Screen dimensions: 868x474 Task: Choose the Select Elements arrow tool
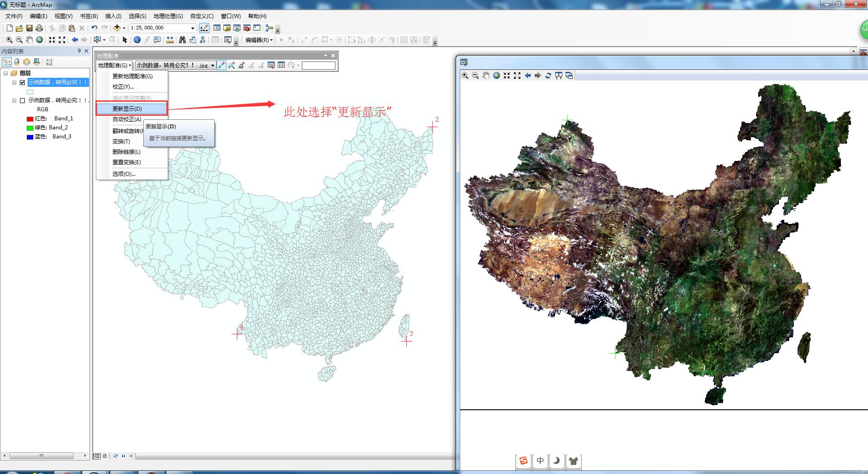click(125, 40)
